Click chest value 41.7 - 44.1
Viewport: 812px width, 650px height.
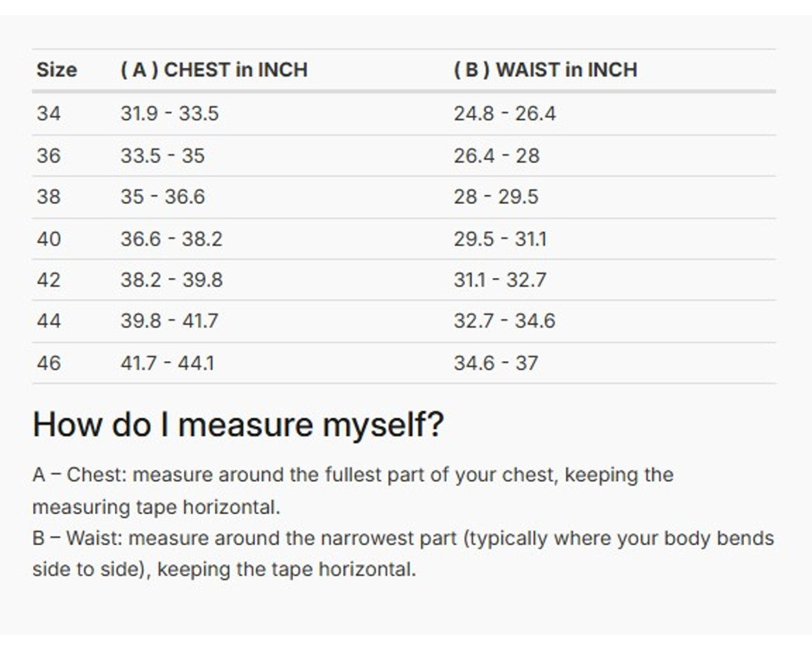click(x=167, y=363)
